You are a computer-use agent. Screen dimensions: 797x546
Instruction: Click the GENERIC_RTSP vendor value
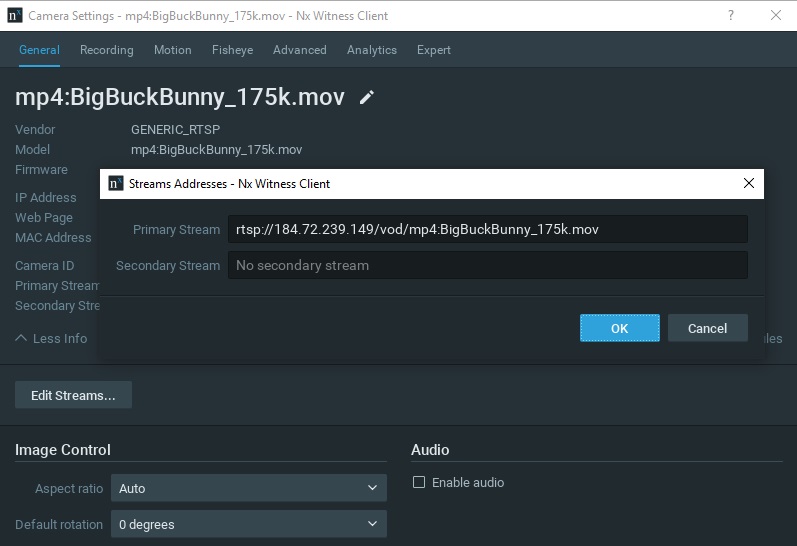coord(175,130)
